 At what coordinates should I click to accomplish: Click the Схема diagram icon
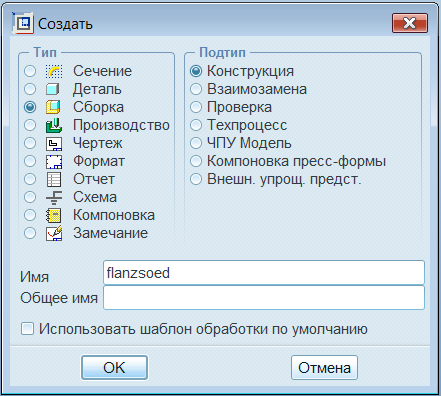click(x=54, y=197)
